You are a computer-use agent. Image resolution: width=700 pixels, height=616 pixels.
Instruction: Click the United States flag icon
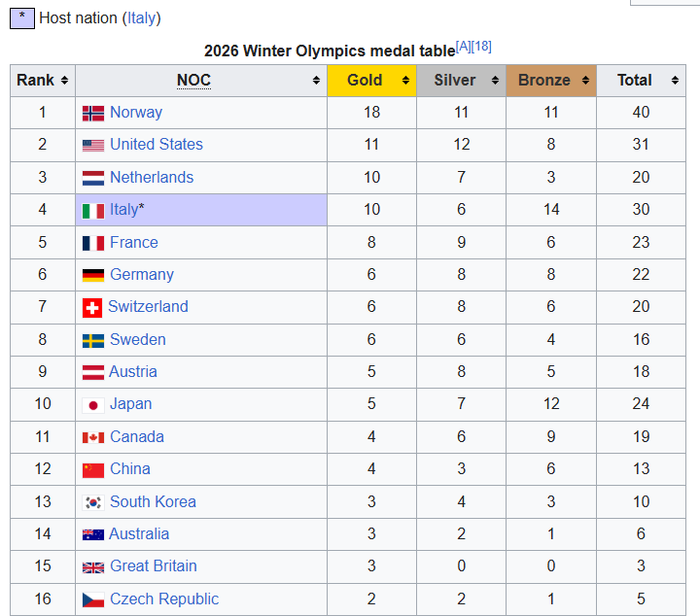point(93,145)
